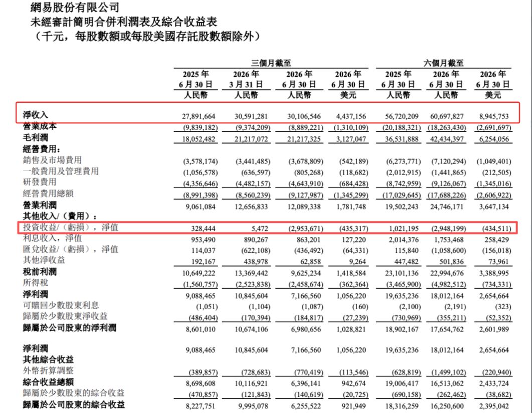Image resolution: width=532 pixels, height=413 pixels.
Task: Click the 稅前利潤 row label
Action: (x=39, y=271)
